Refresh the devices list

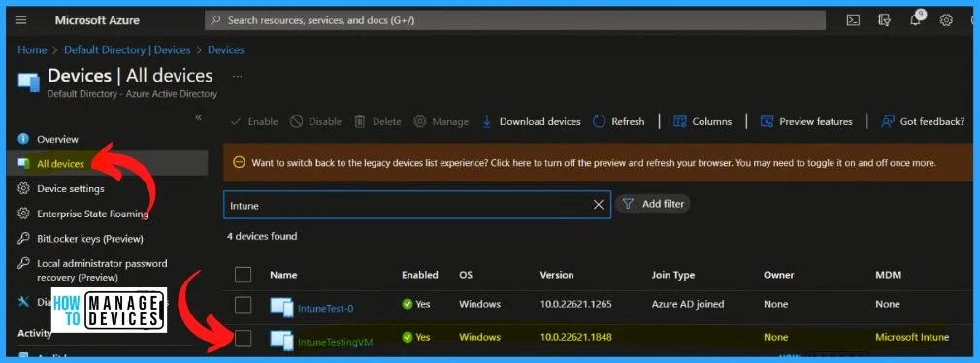click(x=619, y=122)
